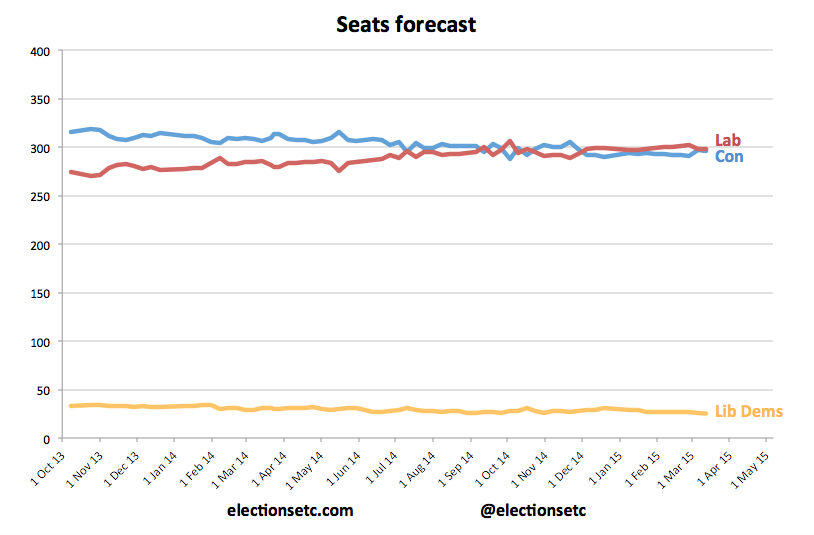Select the blue 'Con' series label
The width and height of the screenshot is (814, 535).
729,157
